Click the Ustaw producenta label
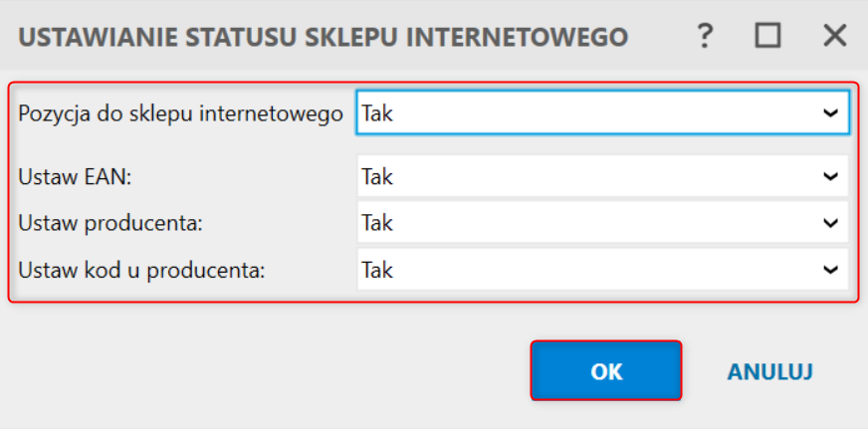The image size is (868, 429). click(110, 224)
